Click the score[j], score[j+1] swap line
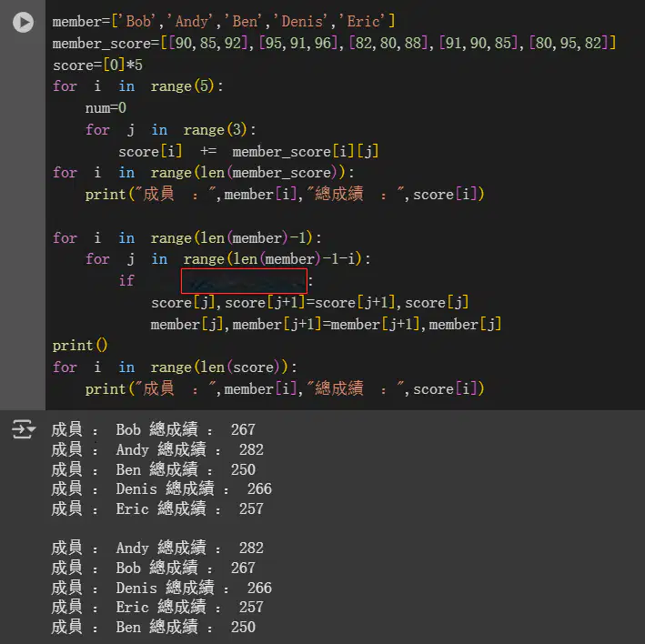The image size is (645, 644). [309, 303]
